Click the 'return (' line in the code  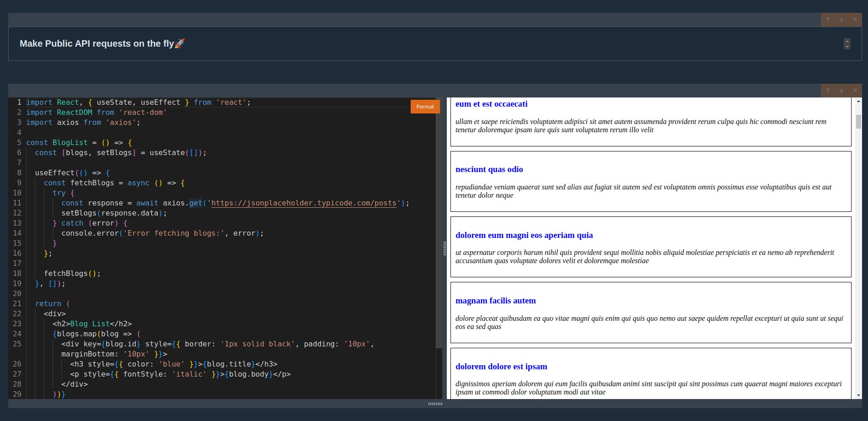pos(53,304)
